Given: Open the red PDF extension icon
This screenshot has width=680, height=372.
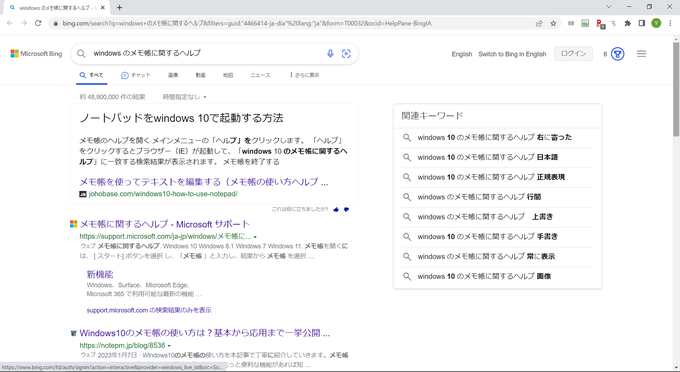Looking at the screenshot, I should click(x=600, y=24).
